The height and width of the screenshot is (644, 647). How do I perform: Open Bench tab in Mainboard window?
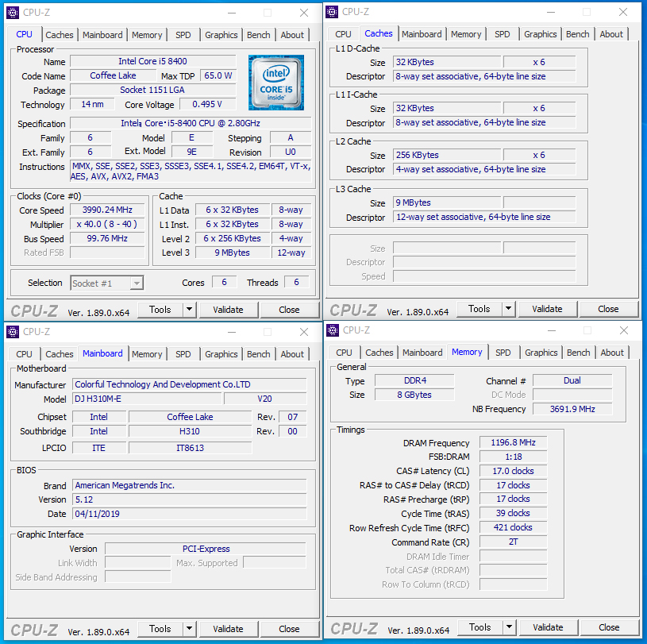259,354
